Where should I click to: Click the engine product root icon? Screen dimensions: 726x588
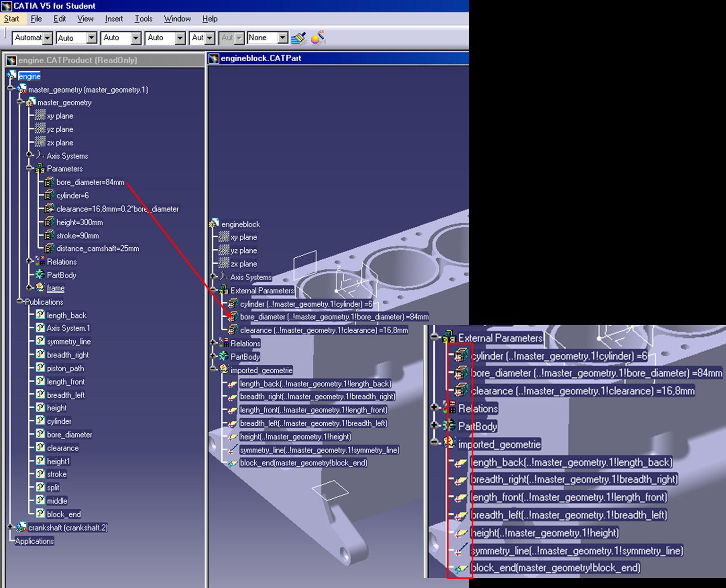(12, 76)
